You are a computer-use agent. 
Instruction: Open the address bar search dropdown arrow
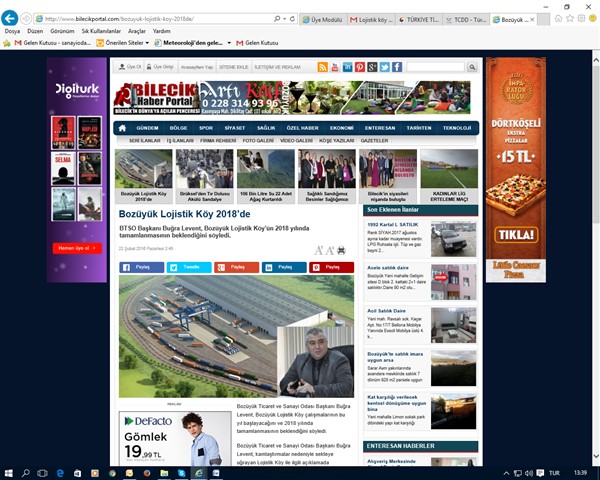point(285,18)
